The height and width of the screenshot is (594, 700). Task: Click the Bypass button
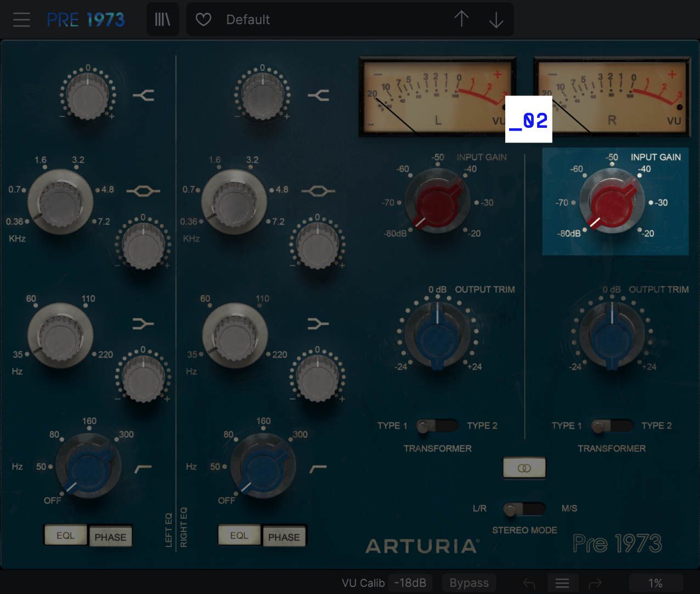469,583
